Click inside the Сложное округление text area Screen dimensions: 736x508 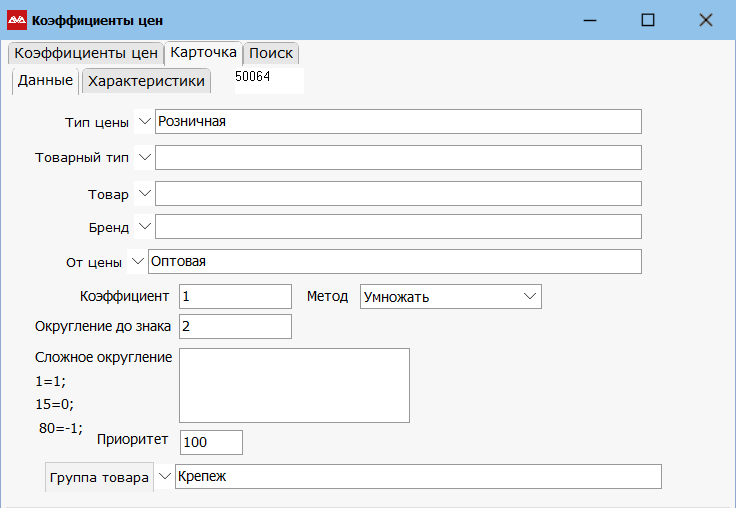tap(294, 385)
